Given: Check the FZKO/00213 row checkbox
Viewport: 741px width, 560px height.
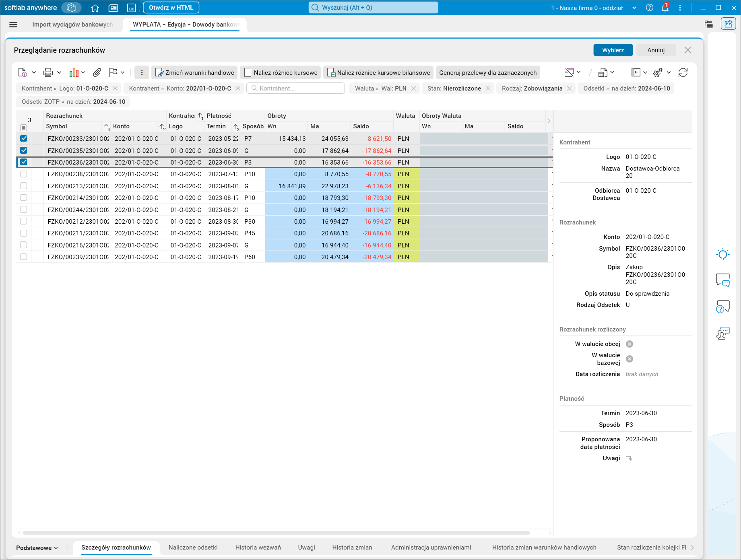Looking at the screenshot, I should [24, 186].
